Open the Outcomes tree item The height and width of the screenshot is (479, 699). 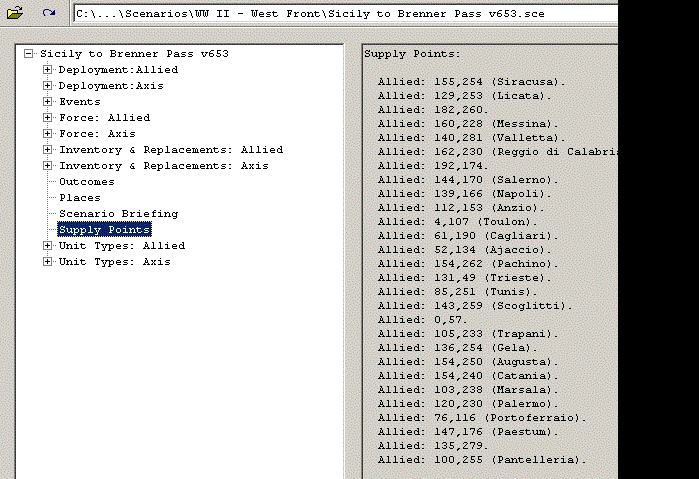87,182
